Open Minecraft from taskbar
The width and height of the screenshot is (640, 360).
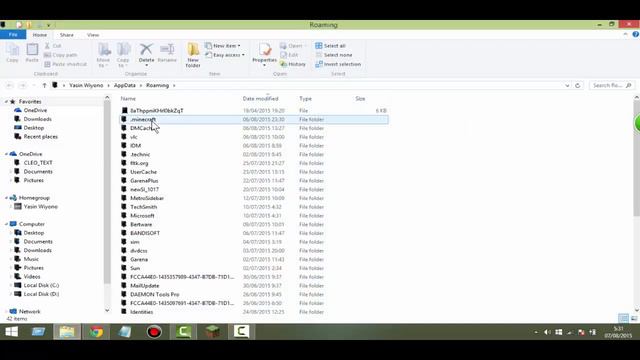(x=212, y=331)
